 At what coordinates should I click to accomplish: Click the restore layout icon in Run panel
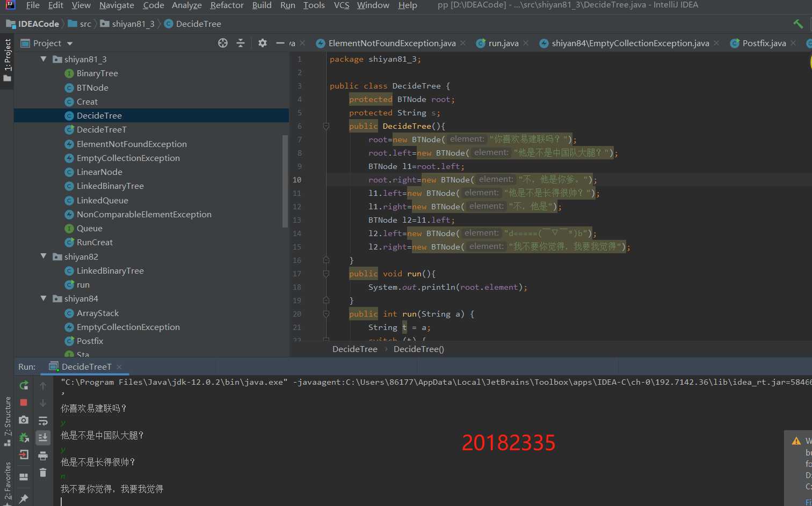[x=24, y=476]
